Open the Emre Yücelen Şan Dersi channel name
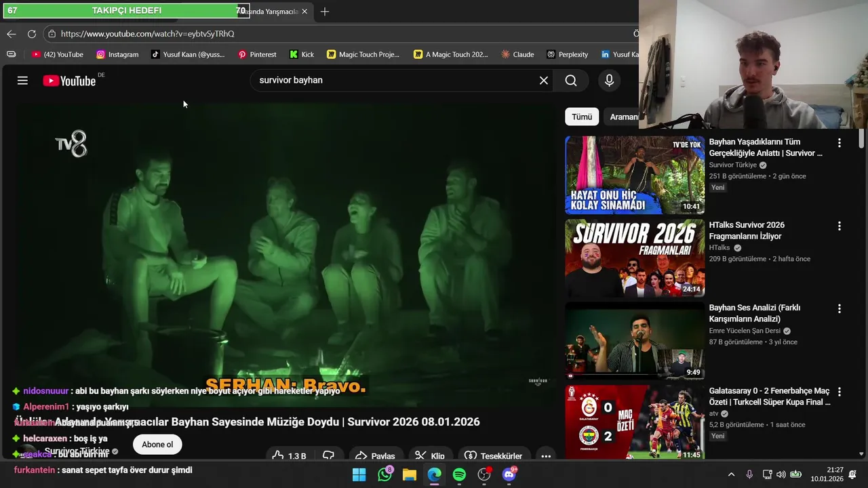Image resolution: width=868 pixels, height=488 pixels. [745, 331]
